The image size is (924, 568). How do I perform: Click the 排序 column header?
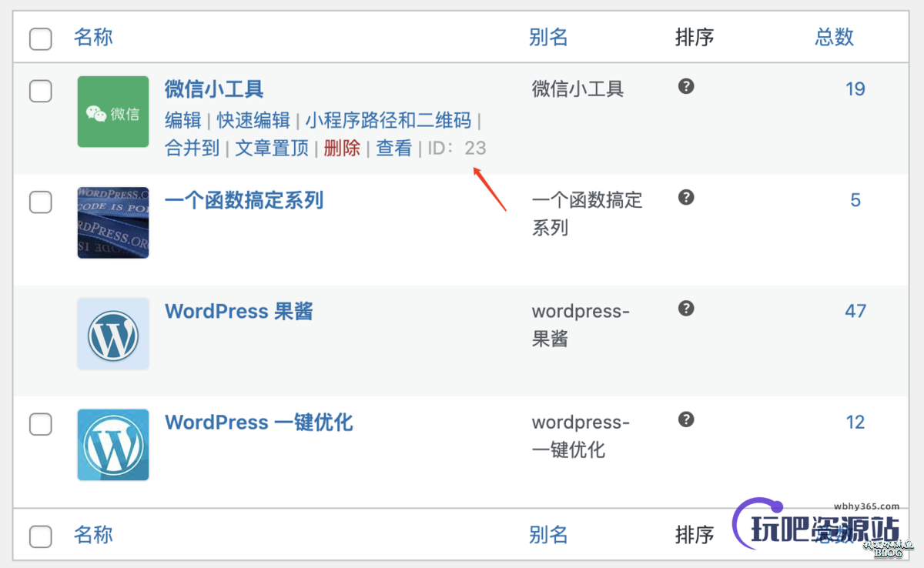click(695, 37)
